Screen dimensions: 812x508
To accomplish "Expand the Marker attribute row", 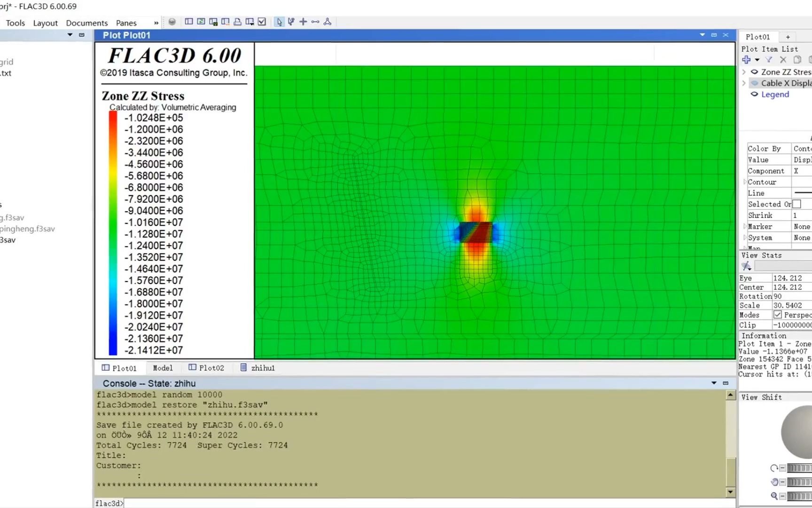I will (745, 226).
